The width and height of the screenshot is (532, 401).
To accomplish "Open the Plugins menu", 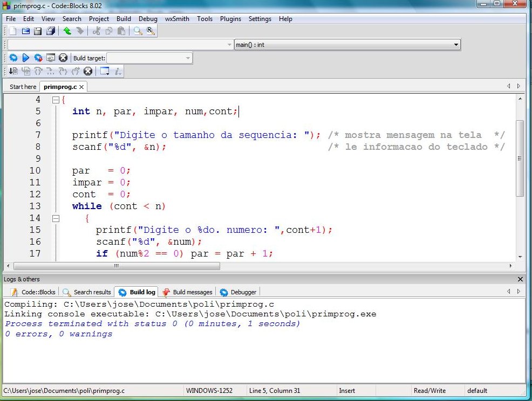I will click(x=230, y=19).
